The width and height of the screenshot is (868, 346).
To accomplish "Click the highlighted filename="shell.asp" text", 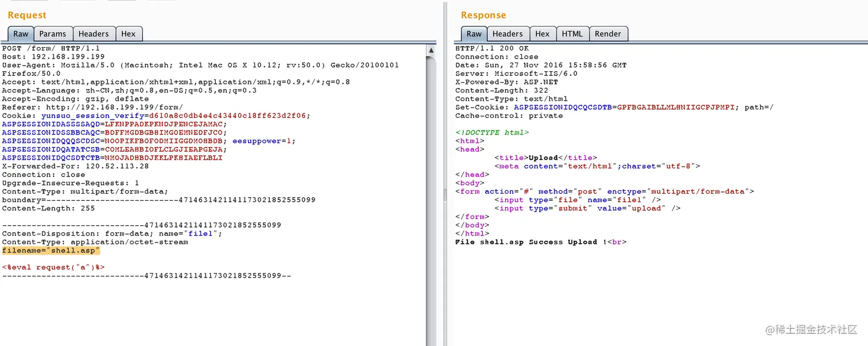I will pos(51,251).
